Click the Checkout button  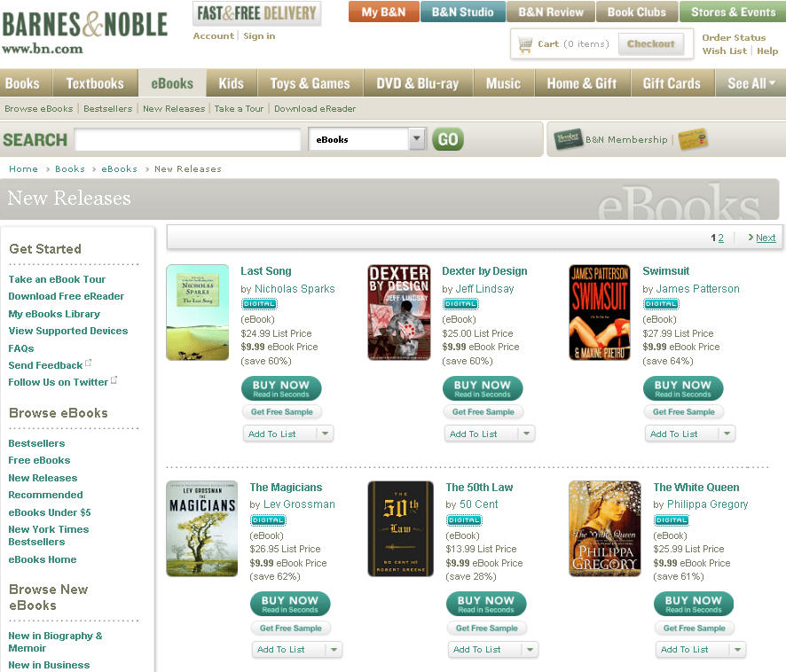pyautogui.click(x=650, y=44)
